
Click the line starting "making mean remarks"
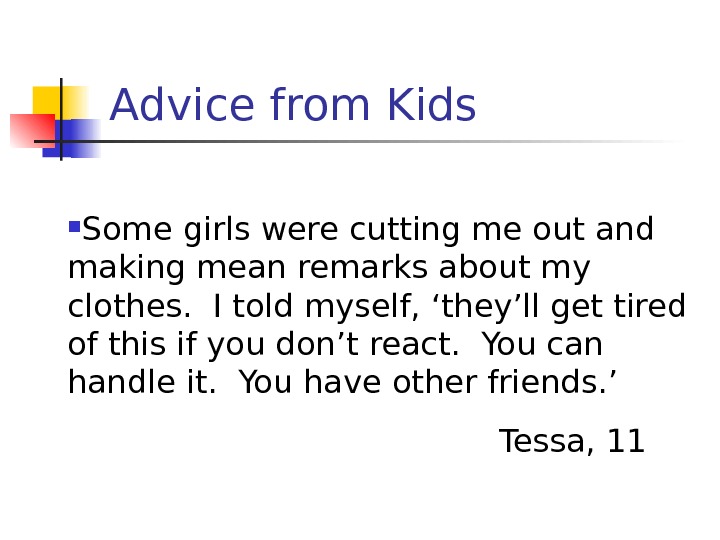pyautogui.click(x=329, y=268)
